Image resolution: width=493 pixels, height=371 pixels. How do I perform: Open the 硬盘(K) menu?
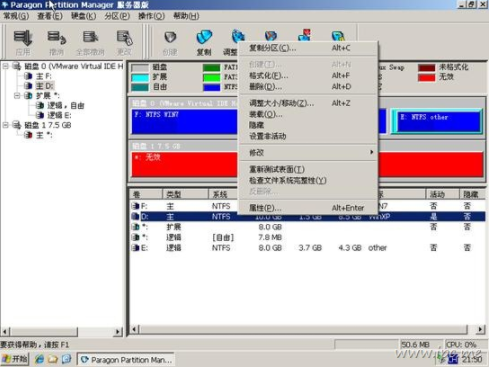click(83, 16)
